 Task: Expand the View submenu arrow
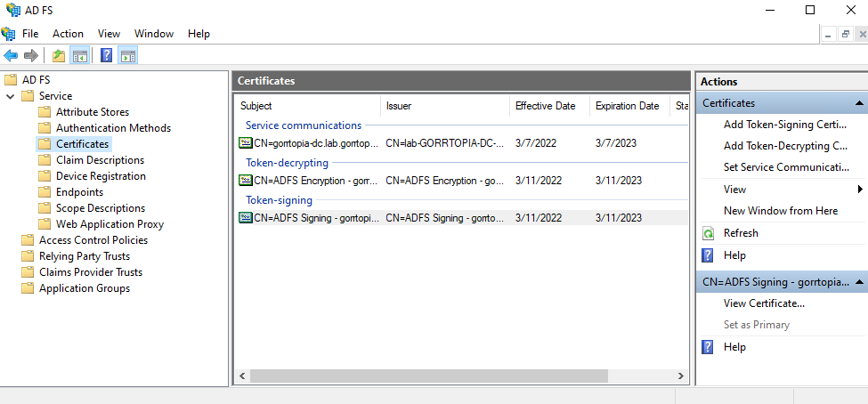860,190
